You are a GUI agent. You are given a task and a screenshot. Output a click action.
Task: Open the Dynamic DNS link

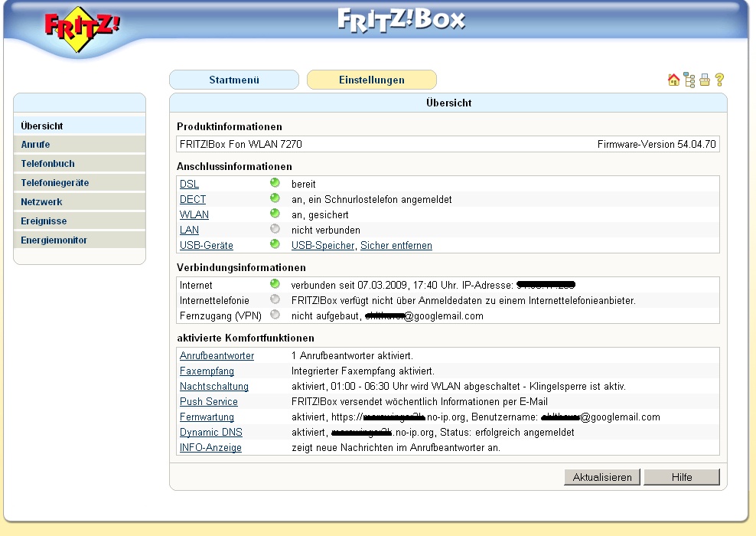tap(211, 433)
